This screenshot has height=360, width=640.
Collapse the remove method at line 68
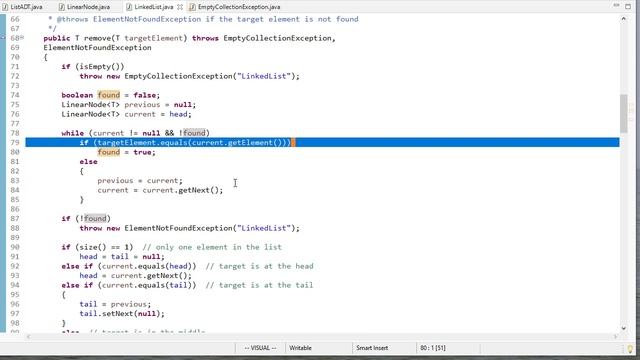tap(22, 38)
